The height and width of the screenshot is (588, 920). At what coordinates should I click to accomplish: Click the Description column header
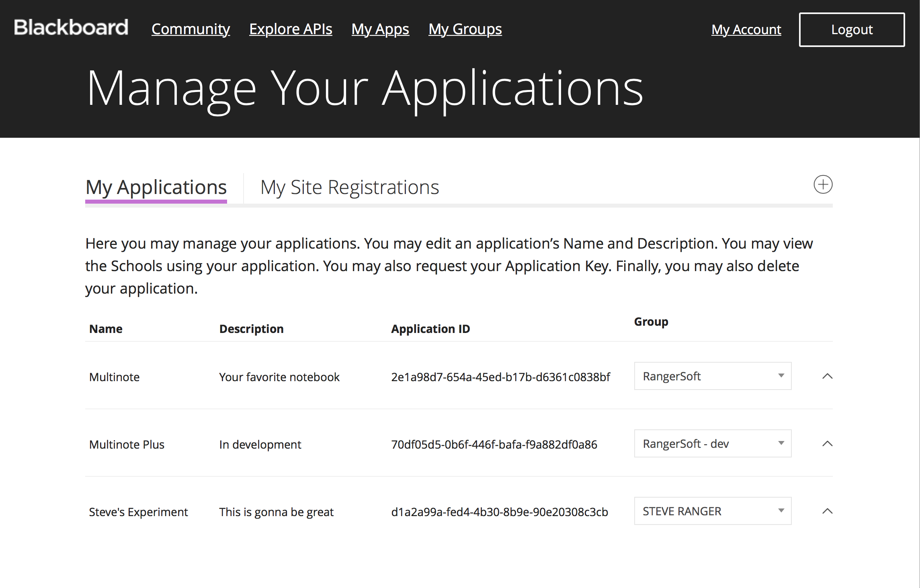click(x=252, y=329)
